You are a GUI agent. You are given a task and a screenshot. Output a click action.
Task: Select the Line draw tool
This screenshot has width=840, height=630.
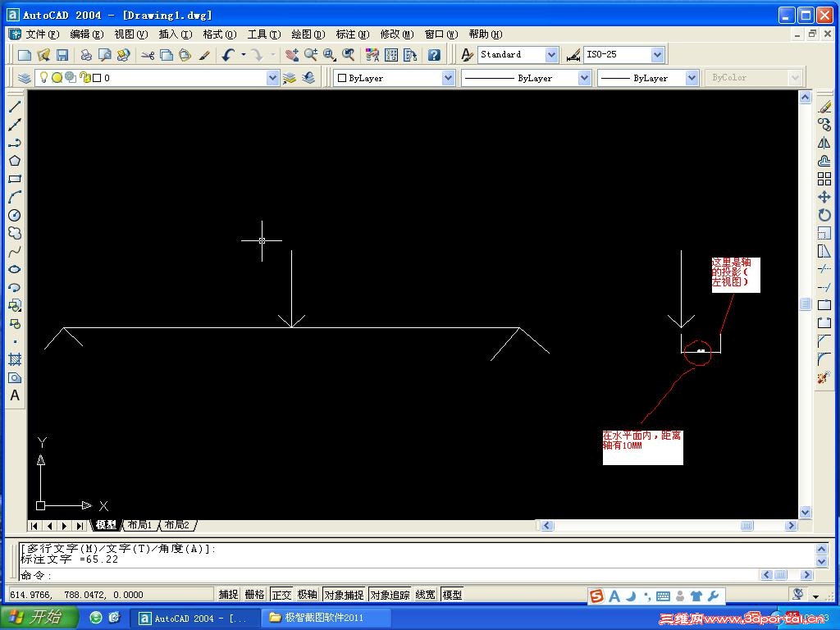[x=15, y=107]
